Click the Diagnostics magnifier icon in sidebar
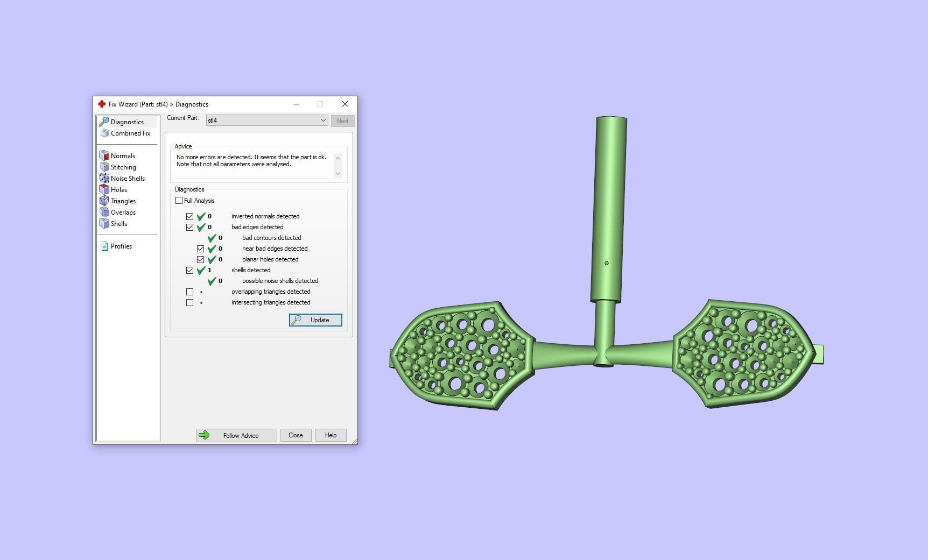 pos(104,122)
